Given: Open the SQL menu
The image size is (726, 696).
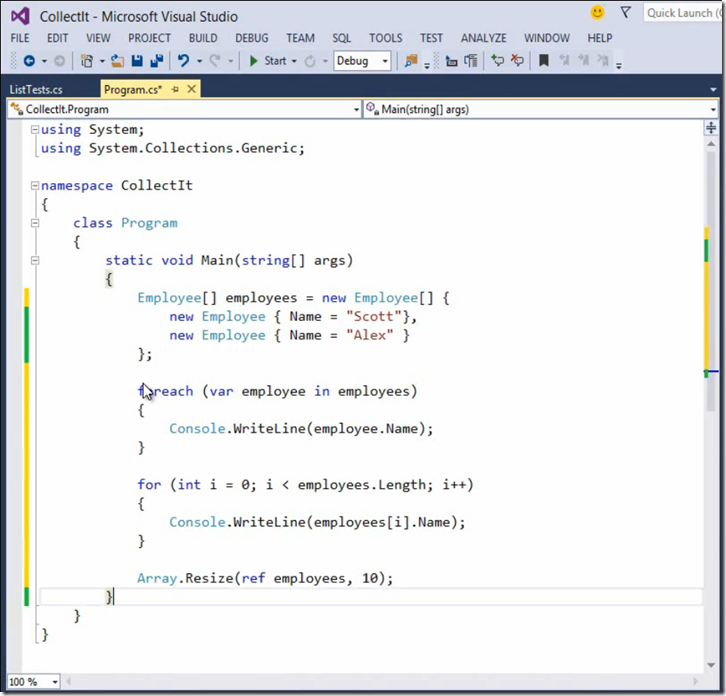Looking at the screenshot, I should [342, 38].
